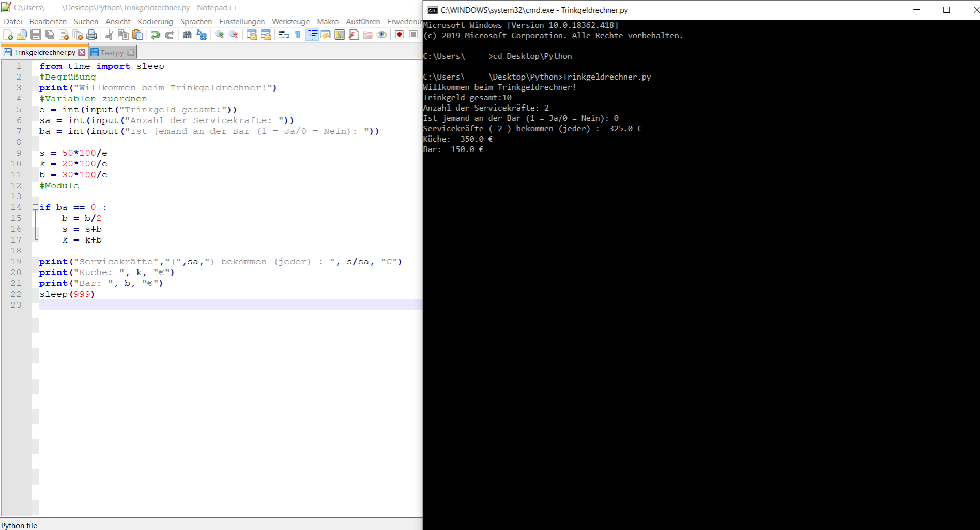Viewport: 980px width, 530px height.
Task: Open the Replace dialog from the toolbar
Action: (202, 35)
